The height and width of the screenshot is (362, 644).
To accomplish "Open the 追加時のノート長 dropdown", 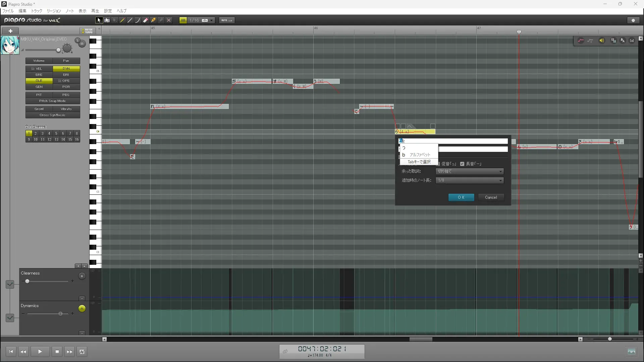I will [469, 180].
